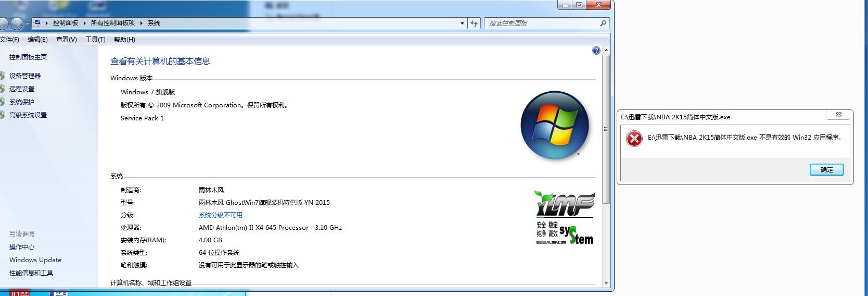Image resolution: width=868 pixels, height=296 pixels.
Task: Click shield icon beside 系统保护
Action: click(x=3, y=102)
